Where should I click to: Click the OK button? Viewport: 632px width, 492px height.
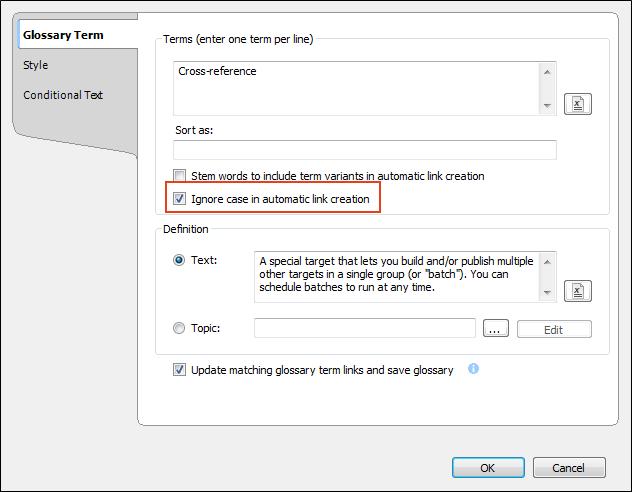(488, 468)
